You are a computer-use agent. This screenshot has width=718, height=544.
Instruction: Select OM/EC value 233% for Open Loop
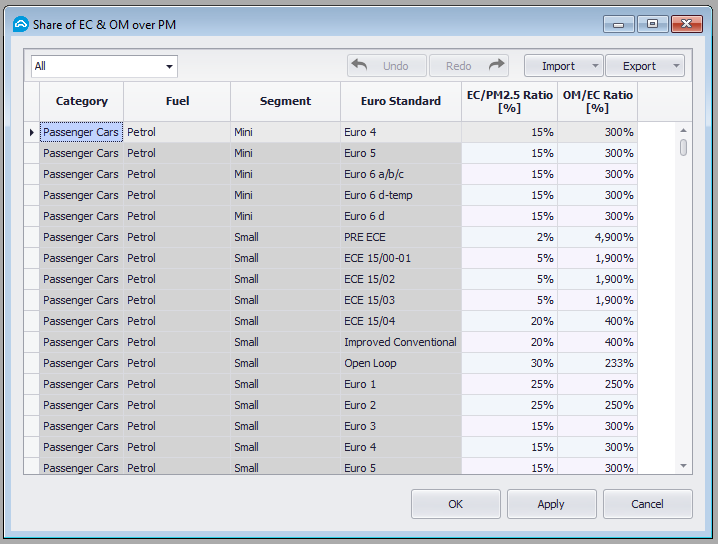coord(598,363)
